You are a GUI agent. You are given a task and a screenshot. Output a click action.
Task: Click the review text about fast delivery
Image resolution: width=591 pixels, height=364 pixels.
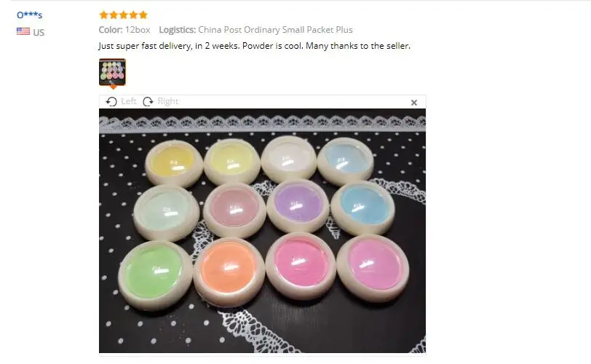255,46
